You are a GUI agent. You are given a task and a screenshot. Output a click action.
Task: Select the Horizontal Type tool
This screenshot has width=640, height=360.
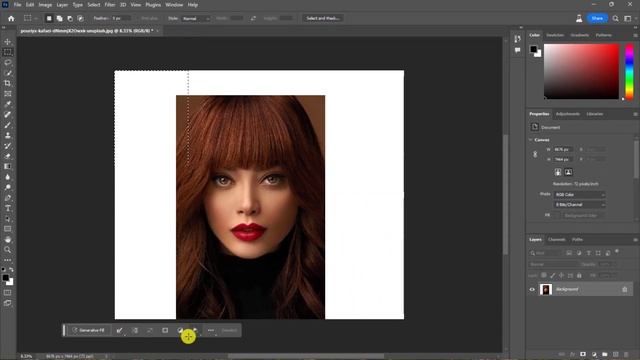click(7, 208)
